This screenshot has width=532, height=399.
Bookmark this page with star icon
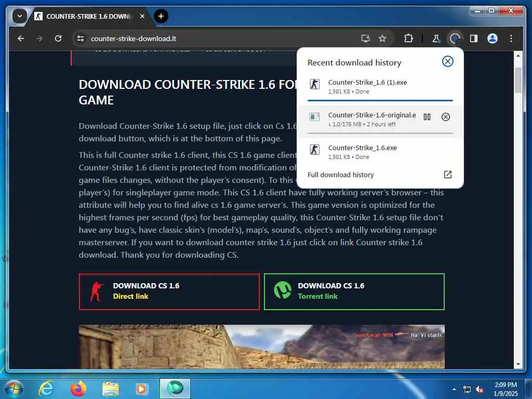click(382, 38)
